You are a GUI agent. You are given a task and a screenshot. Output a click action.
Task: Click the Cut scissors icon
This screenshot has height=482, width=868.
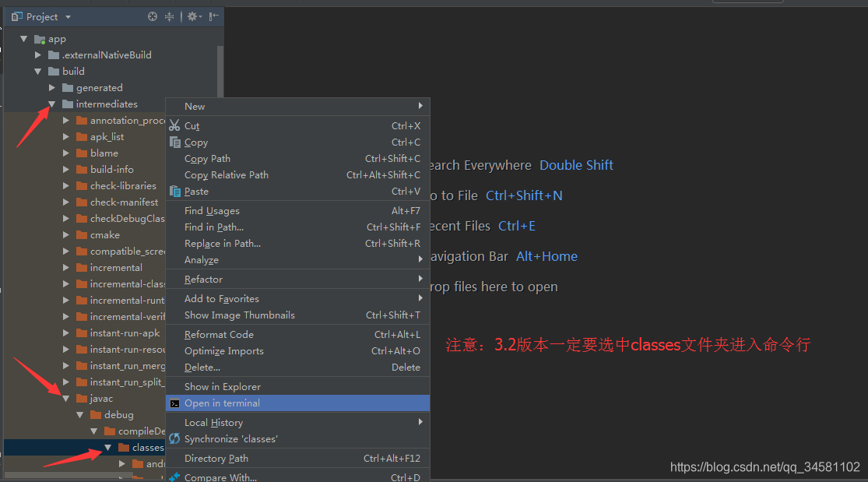point(174,126)
